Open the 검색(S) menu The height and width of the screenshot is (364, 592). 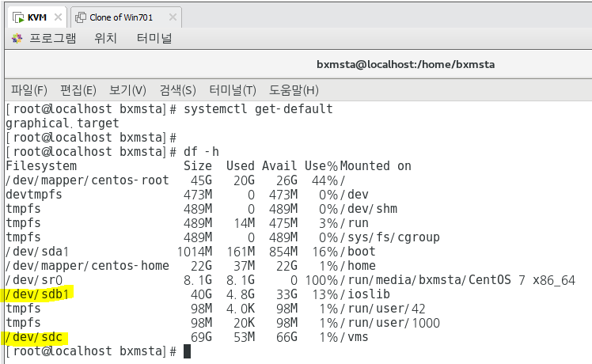(x=177, y=90)
